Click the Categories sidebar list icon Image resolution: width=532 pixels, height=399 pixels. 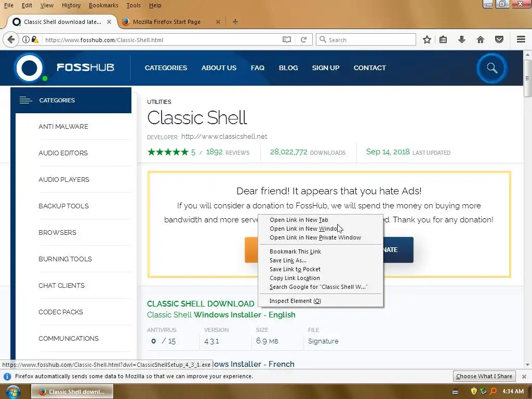tap(26, 100)
